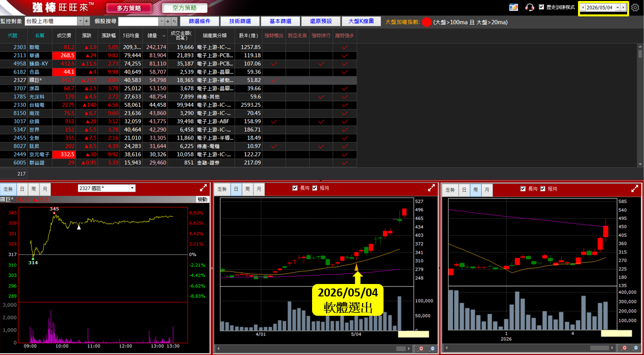Open the date picker dropdown arrow
Viewport: 644px width, 355px height.
point(618,7)
